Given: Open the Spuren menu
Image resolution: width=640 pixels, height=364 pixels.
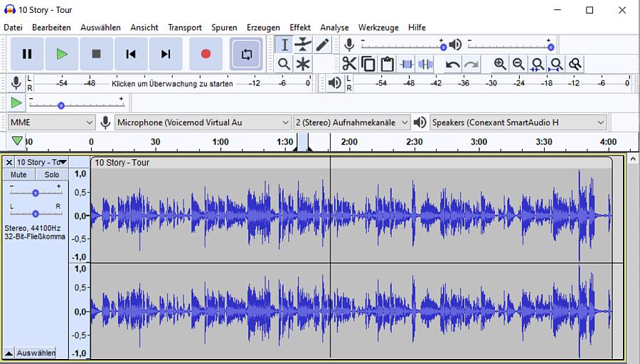Looking at the screenshot, I should coord(224,27).
